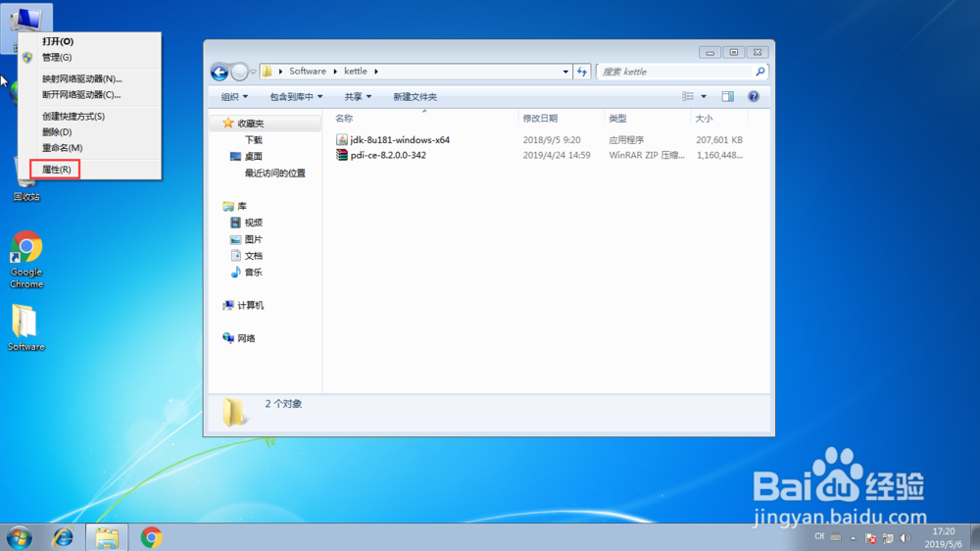Click the Back arrow in Explorer
This screenshot has width=980, height=551.
(x=220, y=72)
